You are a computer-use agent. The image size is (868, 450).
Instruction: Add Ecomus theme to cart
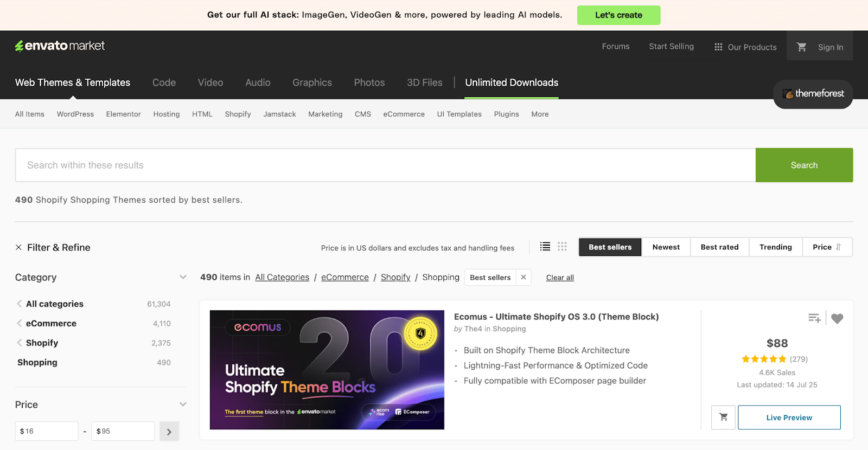click(723, 417)
